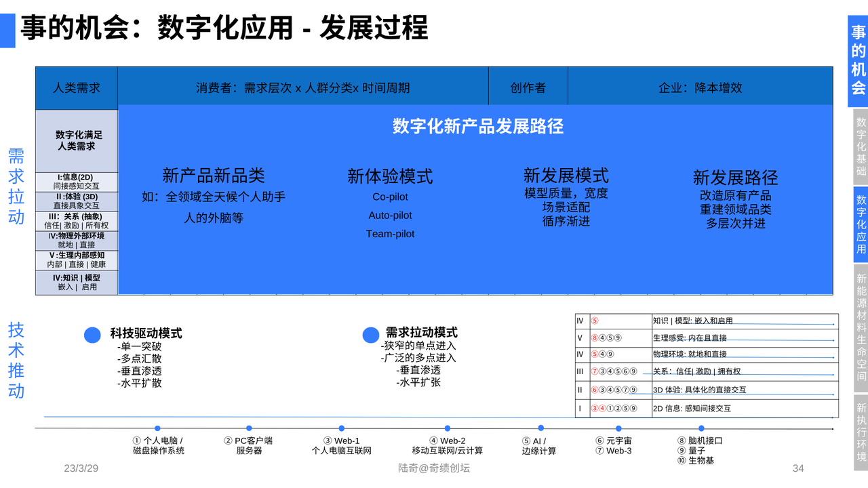Click the blue bullet beside 需求拉动模式
868x488 pixels.
click(371, 335)
